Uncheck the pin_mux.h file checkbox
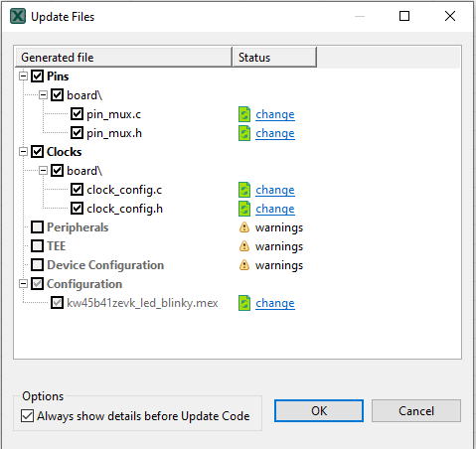 click(77, 133)
